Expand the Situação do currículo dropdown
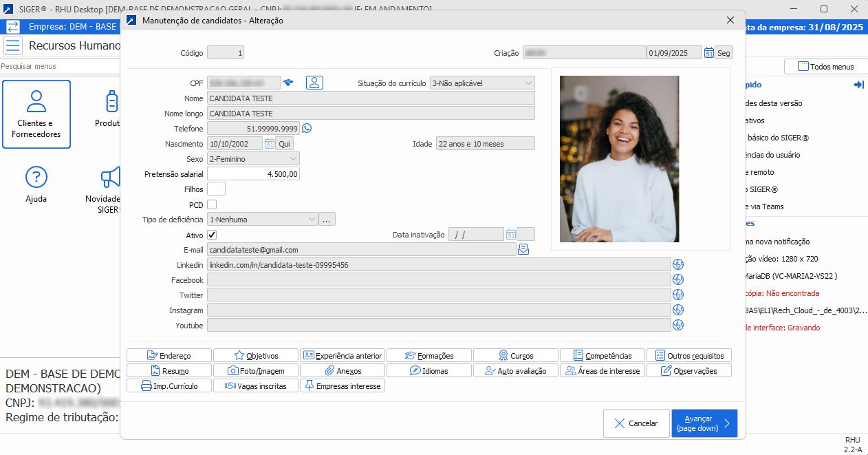 click(528, 83)
